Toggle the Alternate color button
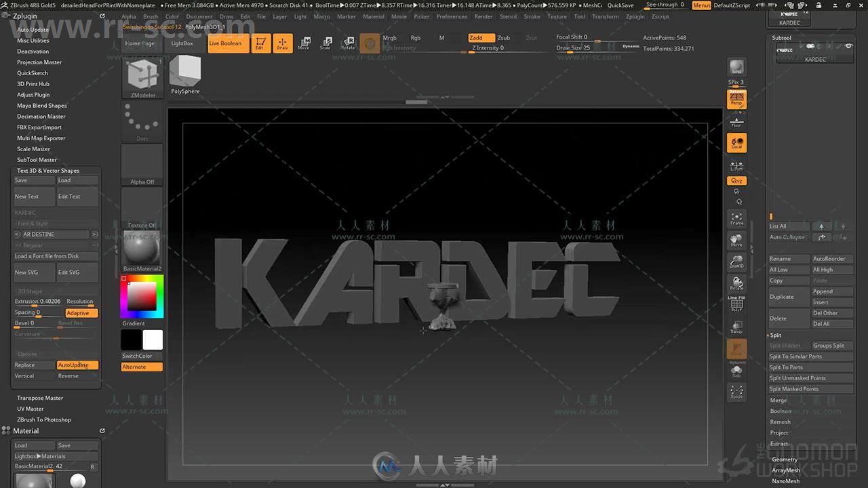This screenshot has width=868, height=488. (x=142, y=367)
